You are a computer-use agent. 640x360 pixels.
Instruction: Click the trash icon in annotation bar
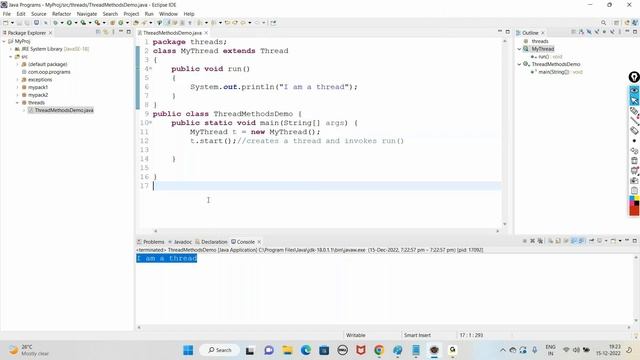(x=634, y=161)
